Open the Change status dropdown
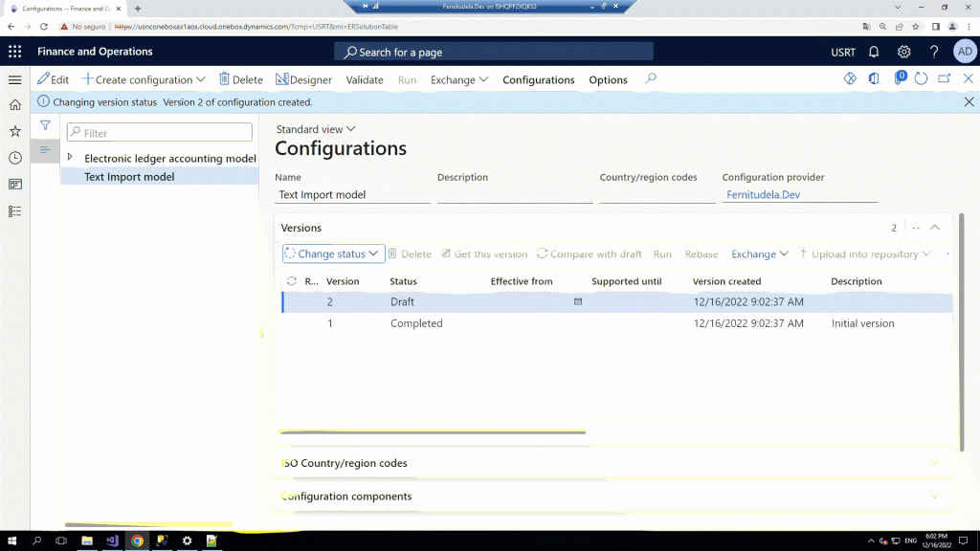The height and width of the screenshot is (551, 980). pyautogui.click(x=333, y=253)
